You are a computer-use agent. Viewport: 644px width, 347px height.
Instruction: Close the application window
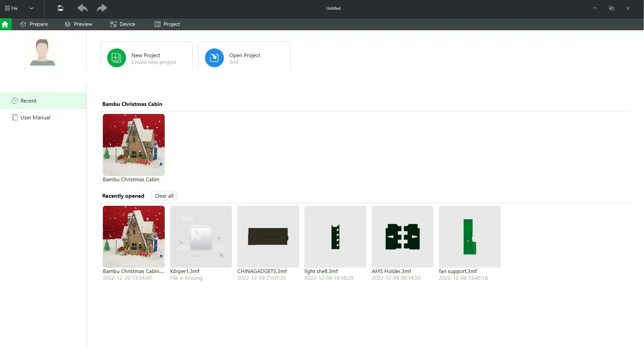click(628, 8)
